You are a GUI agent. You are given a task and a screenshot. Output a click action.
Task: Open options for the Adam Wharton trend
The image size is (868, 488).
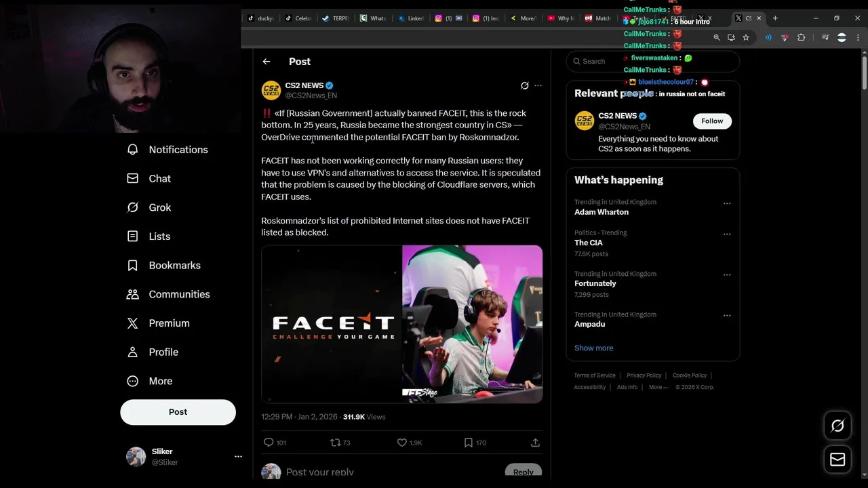pos(727,203)
